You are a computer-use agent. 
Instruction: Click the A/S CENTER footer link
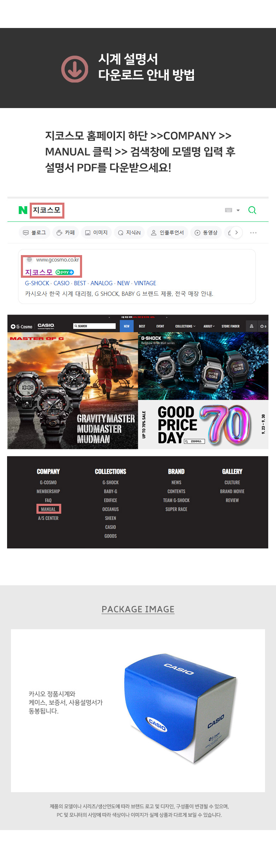(x=48, y=518)
